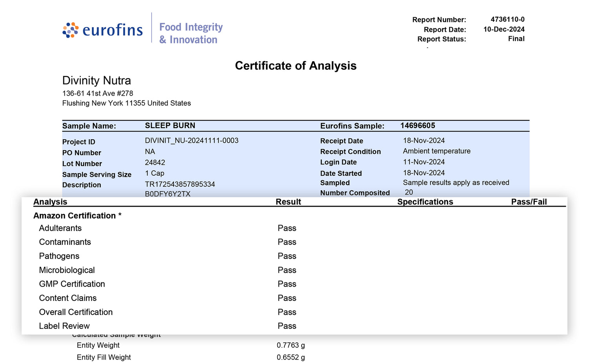Click the Certificate of Analysis title

[x=295, y=66]
